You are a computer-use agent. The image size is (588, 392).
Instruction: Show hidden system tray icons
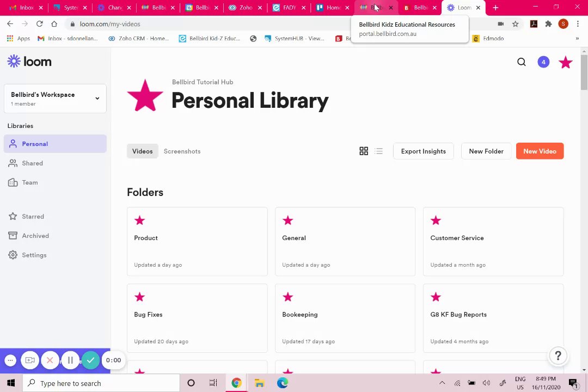click(x=442, y=383)
